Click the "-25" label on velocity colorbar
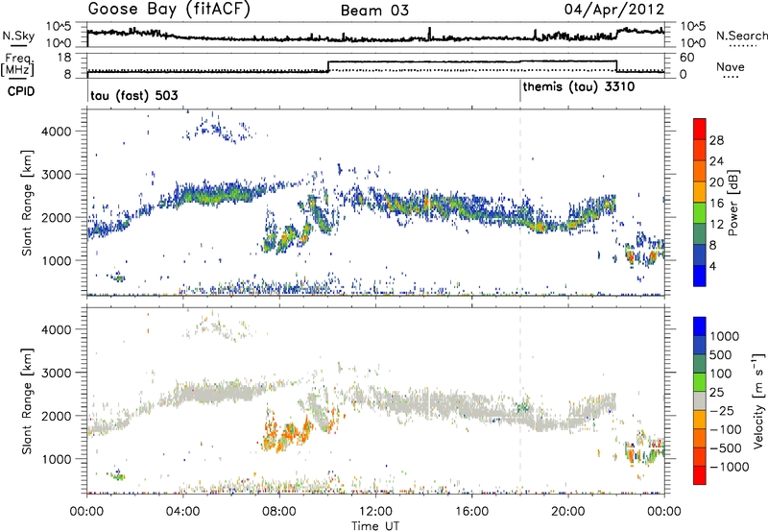Screen dimensions: 768x532 (722, 411)
